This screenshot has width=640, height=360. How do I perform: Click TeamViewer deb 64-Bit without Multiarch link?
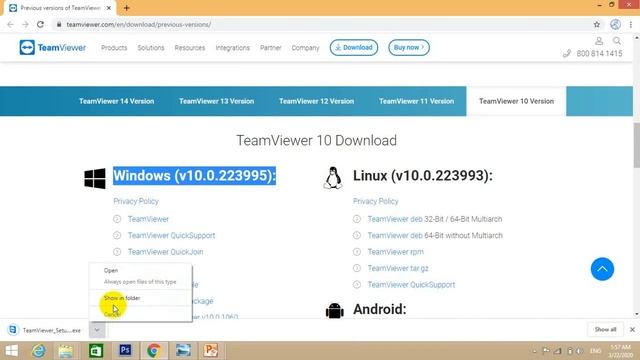[x=435, y=236]
